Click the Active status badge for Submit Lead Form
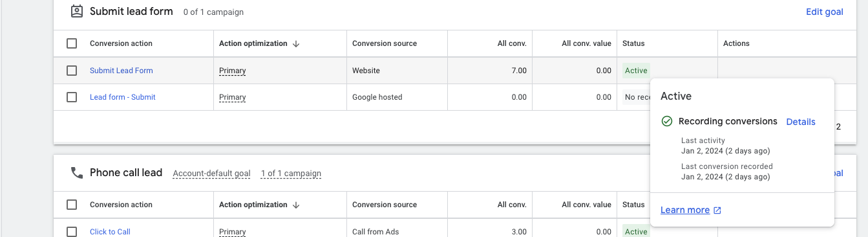The image size is (868, 237). pyautogui.click(x=636, y=71)
